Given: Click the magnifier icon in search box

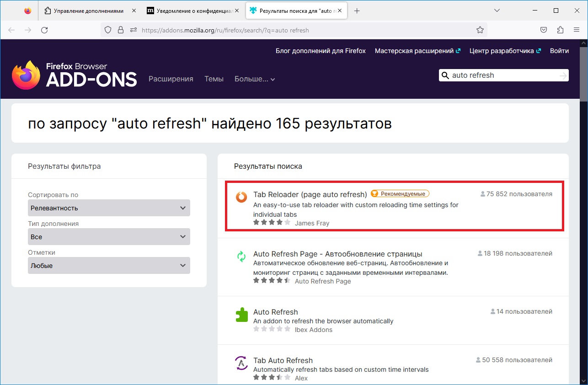Looking at the screenshot, I should click(445, 75).
